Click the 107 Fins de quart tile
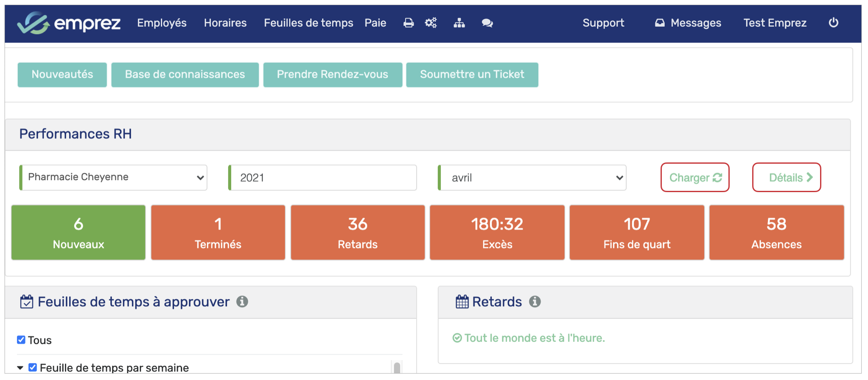 point(637,232)
